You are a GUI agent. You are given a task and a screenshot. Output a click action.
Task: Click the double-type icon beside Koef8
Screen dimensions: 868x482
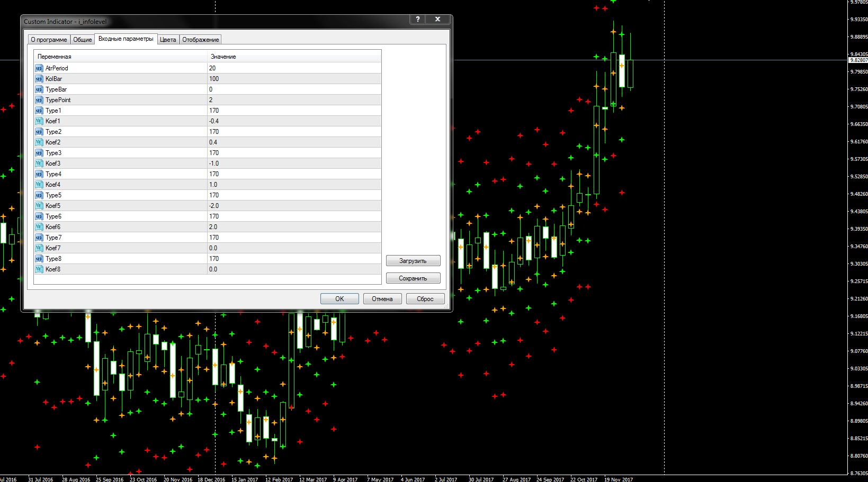point(39,269)
